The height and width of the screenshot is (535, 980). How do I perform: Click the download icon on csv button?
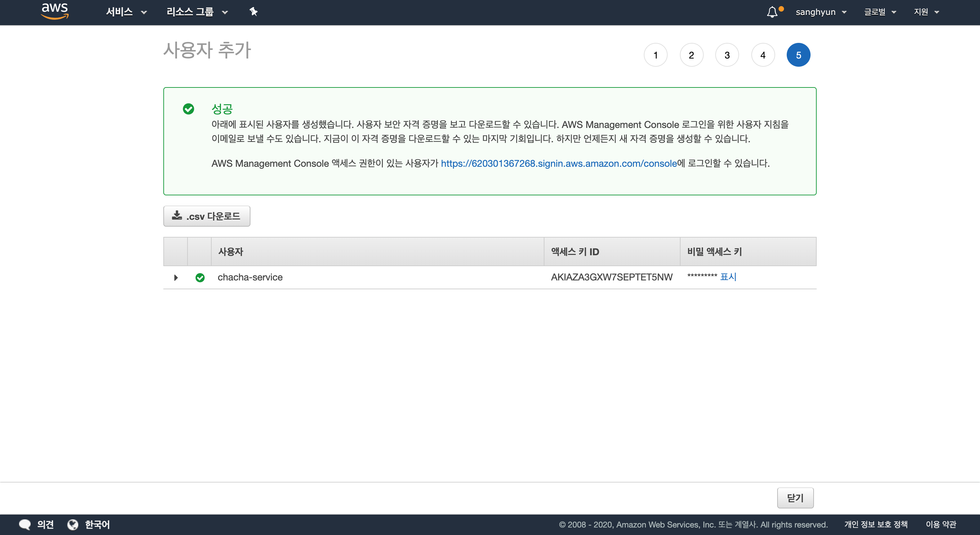[177, 216]
